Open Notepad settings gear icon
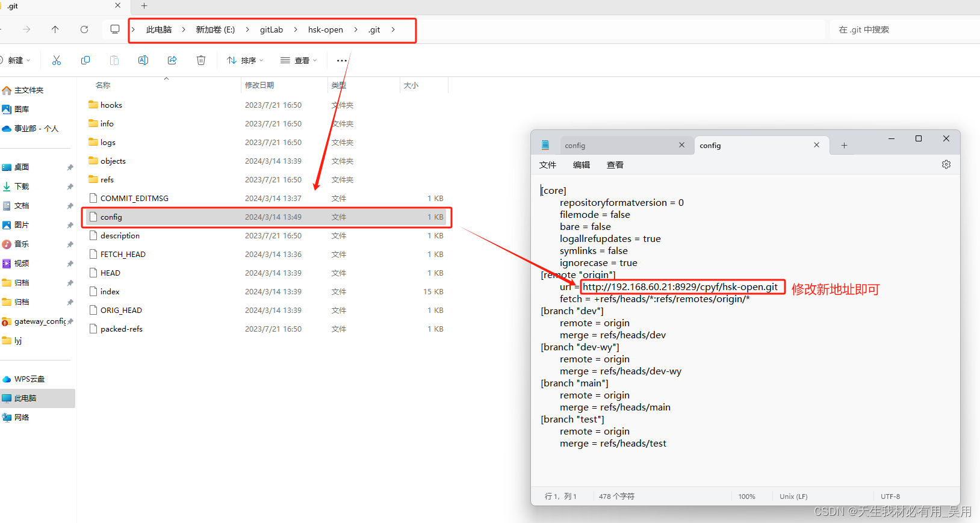Viewport: 980px width, 523px height. point(946,164)
